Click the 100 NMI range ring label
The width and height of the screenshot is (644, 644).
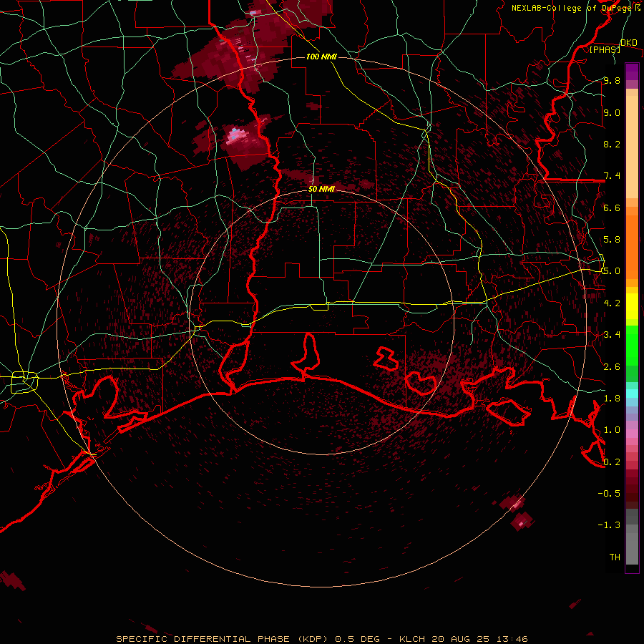[x=321, y=57]
